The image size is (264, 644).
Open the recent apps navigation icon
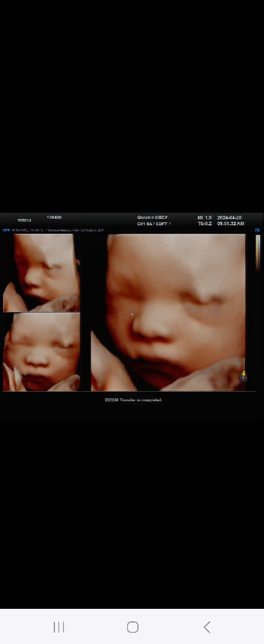coord(59,627)
